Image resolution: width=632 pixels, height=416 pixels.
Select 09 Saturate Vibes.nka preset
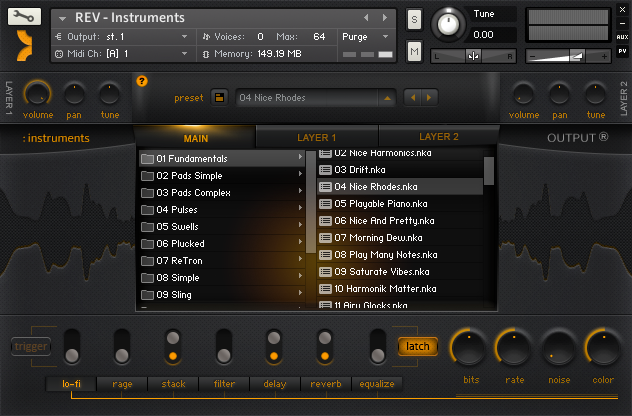click(400, 272)
